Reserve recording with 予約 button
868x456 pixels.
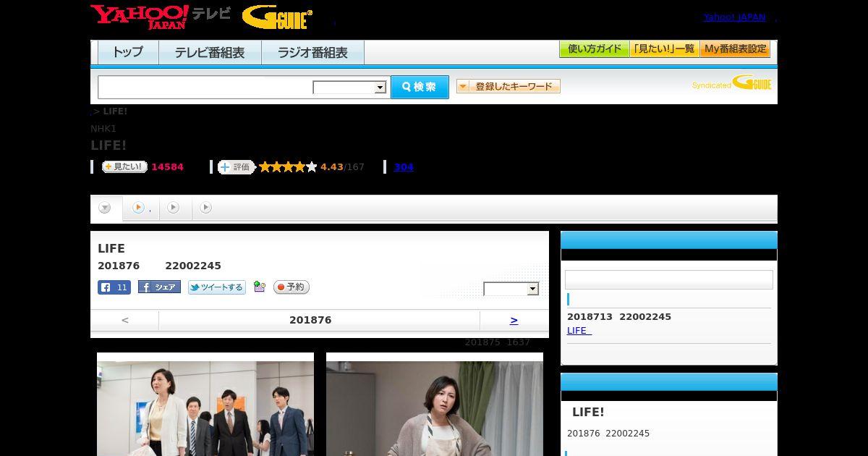(292, 287)
